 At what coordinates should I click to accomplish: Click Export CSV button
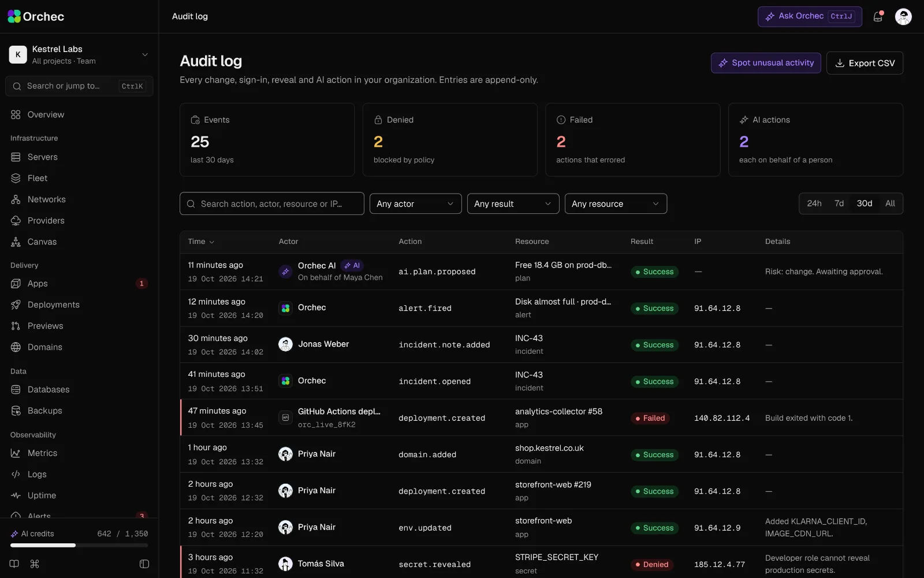click(865, 63)
